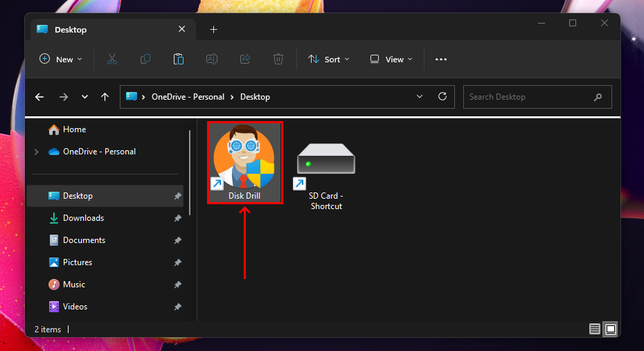
Task: Open the New item dropdown
Action: point(61,59)
